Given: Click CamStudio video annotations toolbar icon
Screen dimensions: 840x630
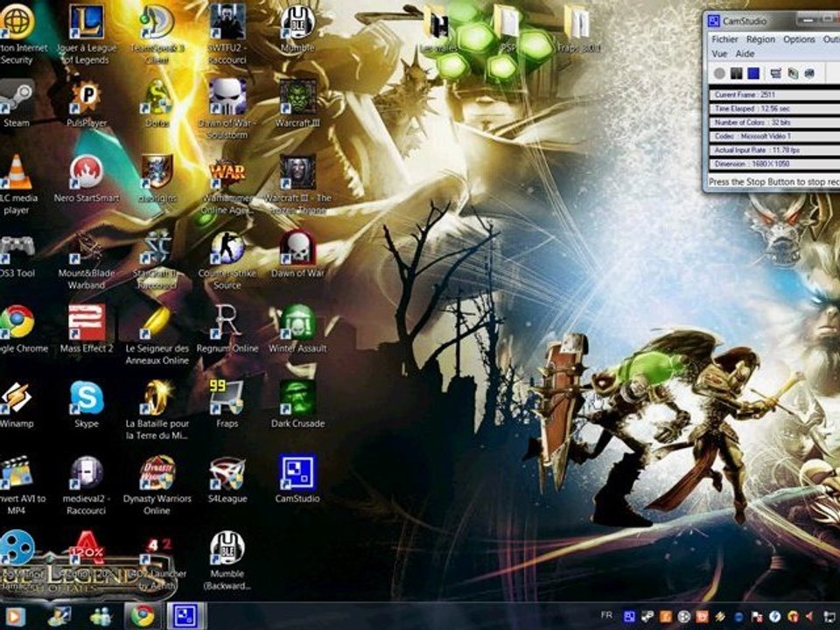Looking at the screenshot, I should (x=793, y=73).
